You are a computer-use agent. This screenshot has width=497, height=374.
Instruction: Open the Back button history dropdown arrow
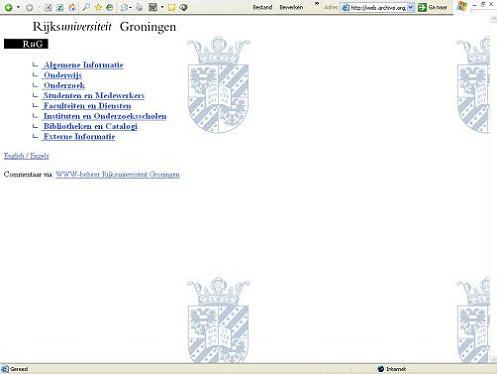(x=18, y=7)
